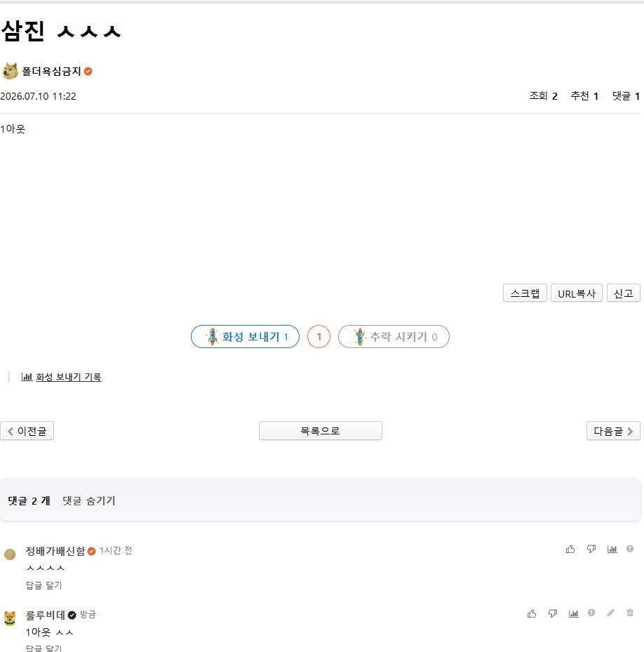Like 정배가배신함's comment with thumbs up
The height and width of the screenshot is (652, 644).
click(570, 550)
